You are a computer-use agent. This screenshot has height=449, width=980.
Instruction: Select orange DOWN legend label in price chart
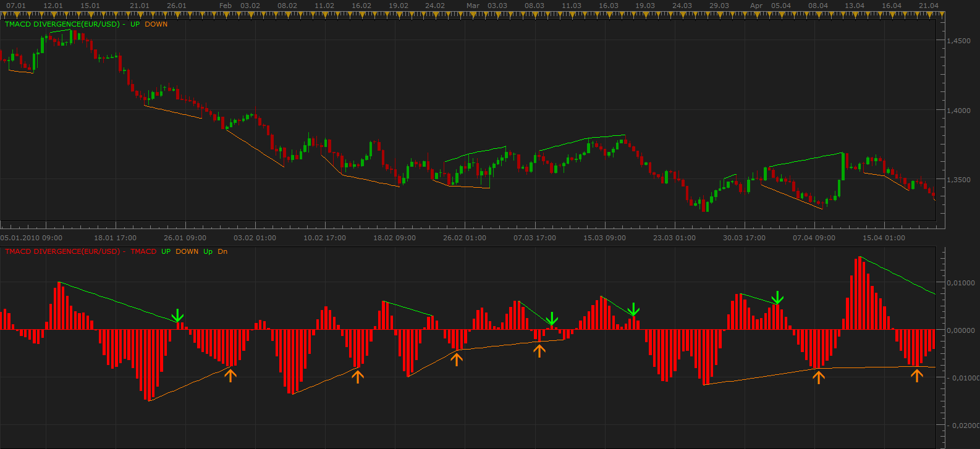[x=156, y=25]
